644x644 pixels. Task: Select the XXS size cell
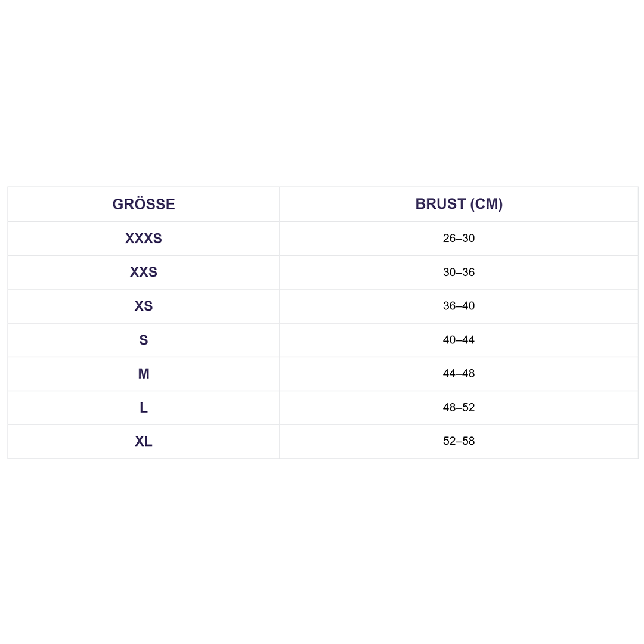point(144,273)
